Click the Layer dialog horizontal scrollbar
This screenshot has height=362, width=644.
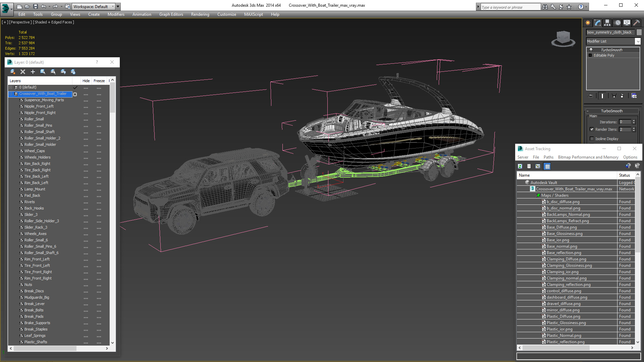coord(45,349)
